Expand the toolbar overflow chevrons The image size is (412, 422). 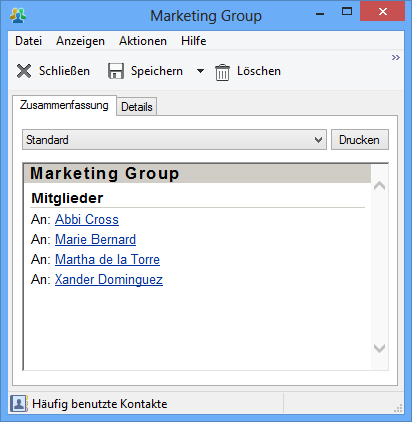click(396, 57)
